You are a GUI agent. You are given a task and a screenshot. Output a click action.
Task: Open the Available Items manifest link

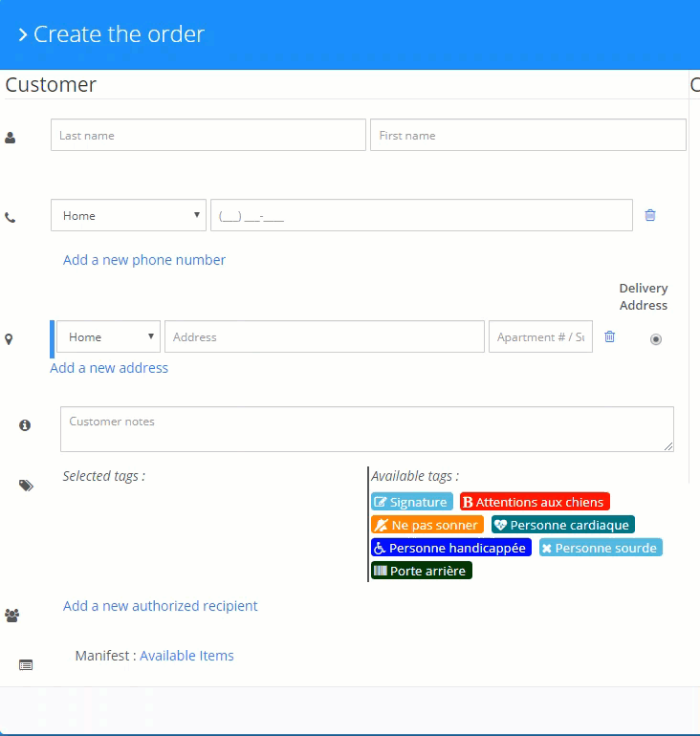tap(186, 656)
